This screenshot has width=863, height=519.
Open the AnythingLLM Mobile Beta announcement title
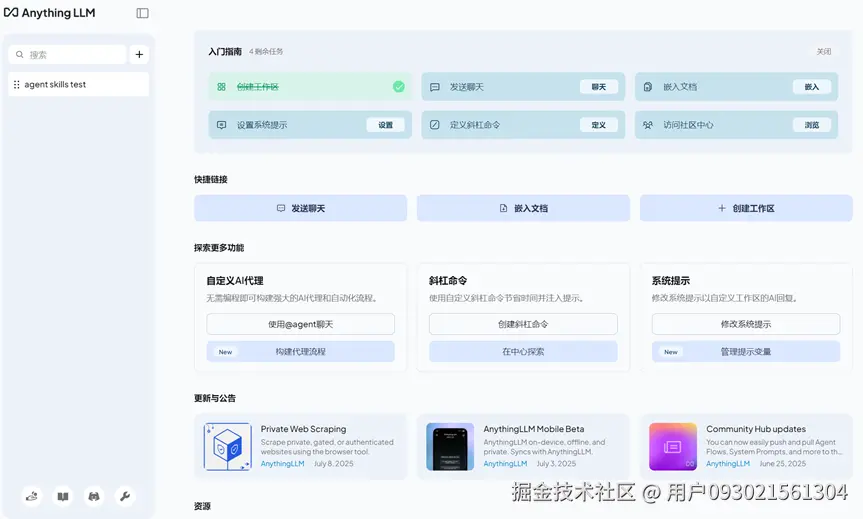tap(534, 429)
